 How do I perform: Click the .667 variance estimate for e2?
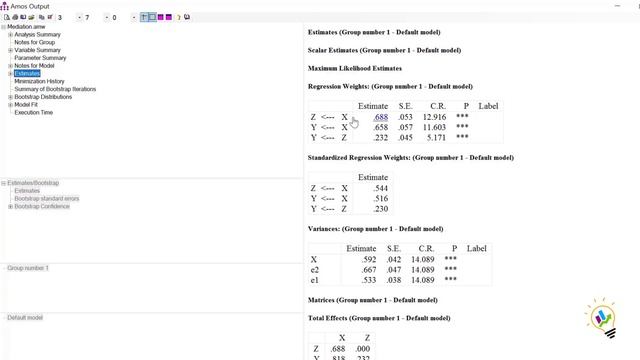[369, 270]
